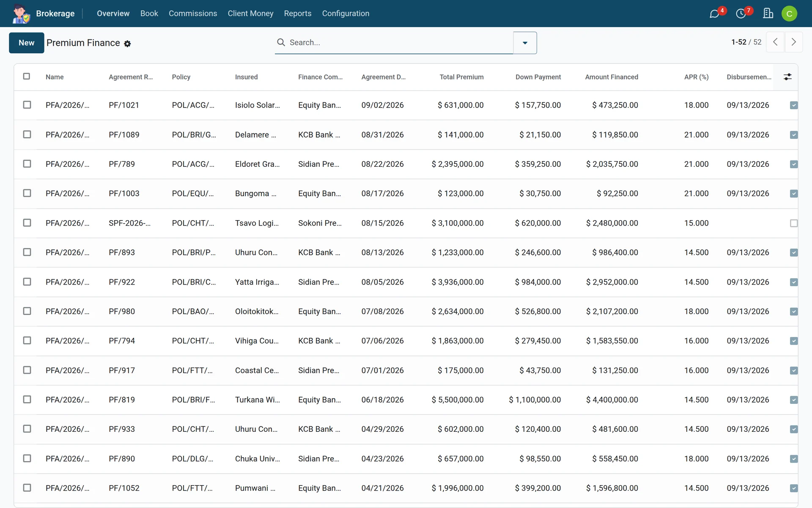Open the Commissions menu
The width and height of the screenshot is (812, 508).
[x=193, y=14]
